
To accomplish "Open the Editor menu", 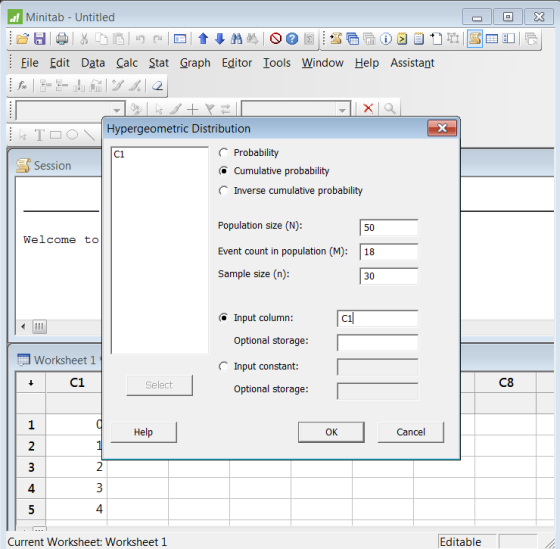I will coord(237,63).
